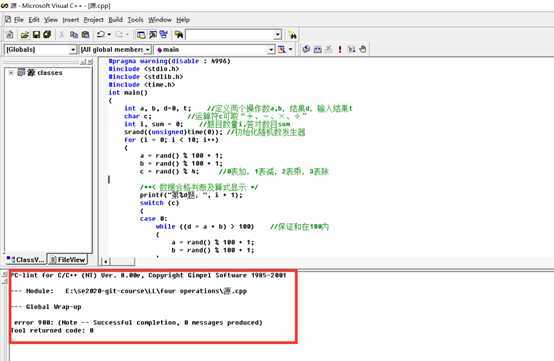Viewport: 554px width, 361px height.
Task: Expand the classes tree node
Action: (x=11, y=73)
